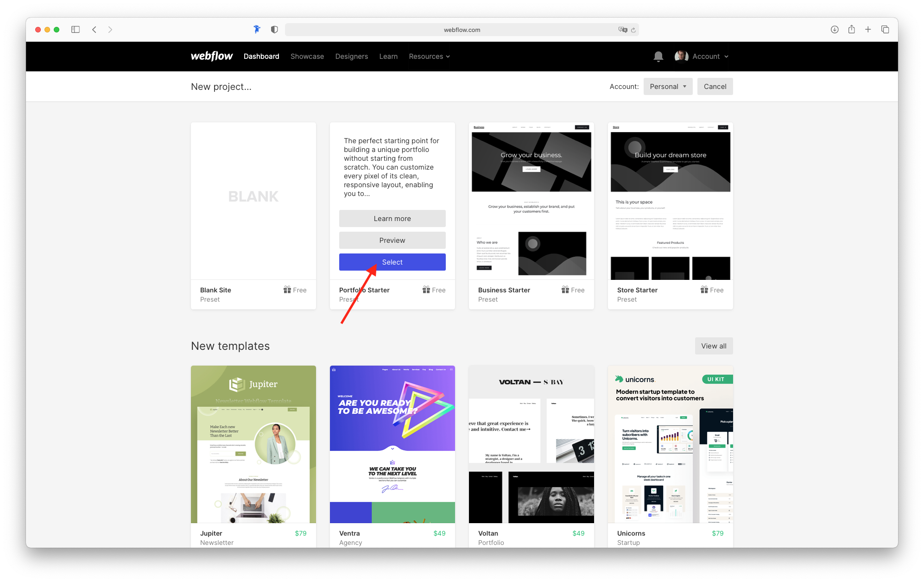Click the Account avatar image
924x582 pixels.
681,56
